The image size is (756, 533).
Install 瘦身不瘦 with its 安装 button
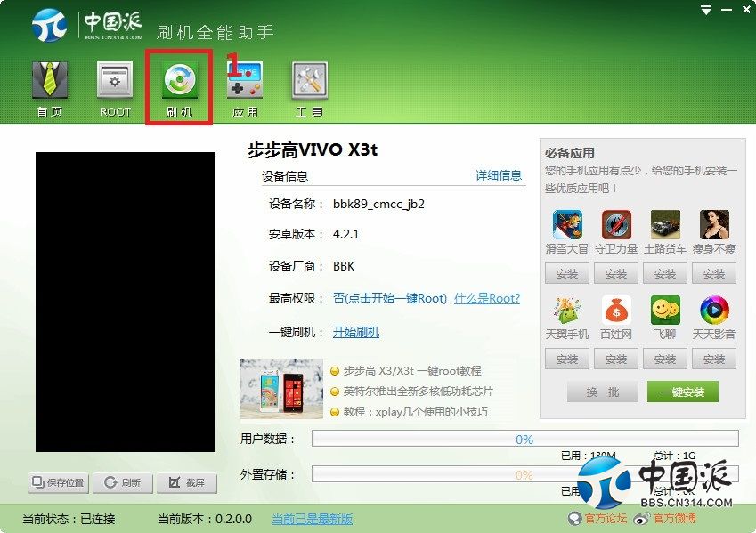pos(714,274)
